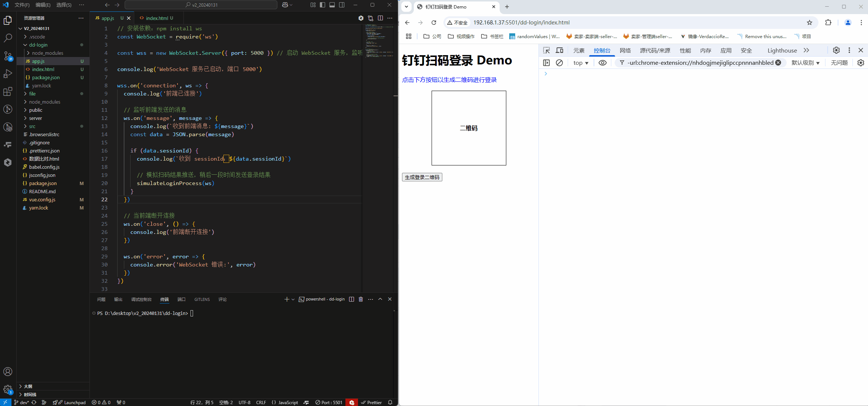868x406 pixels.
Task: Toggle the primary side bar layout
Action: click(x=322, y=5)
